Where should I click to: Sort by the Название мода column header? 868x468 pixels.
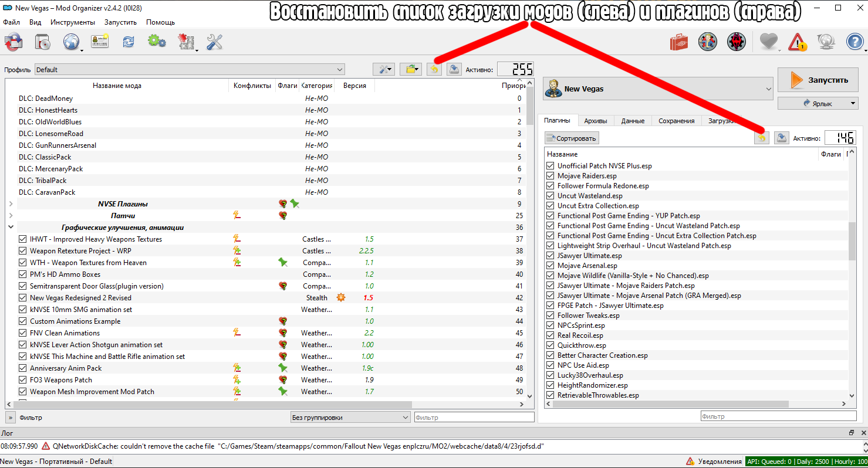(x=117, y=86)
